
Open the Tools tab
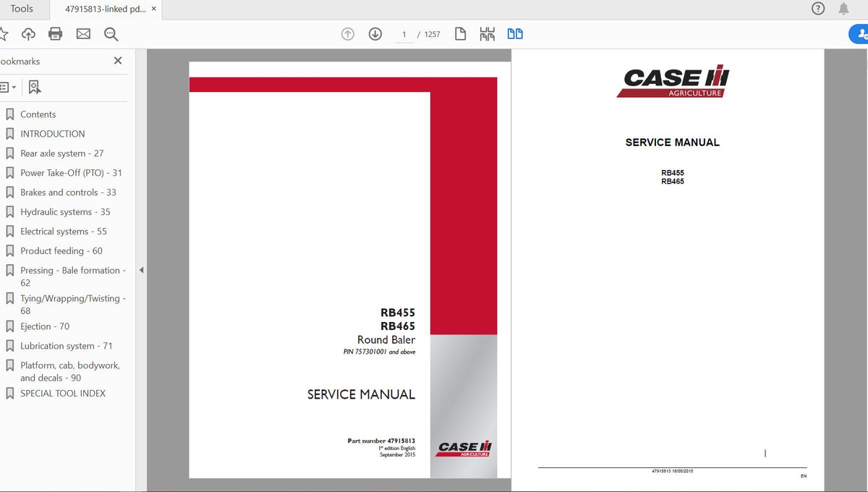[22, 9]
